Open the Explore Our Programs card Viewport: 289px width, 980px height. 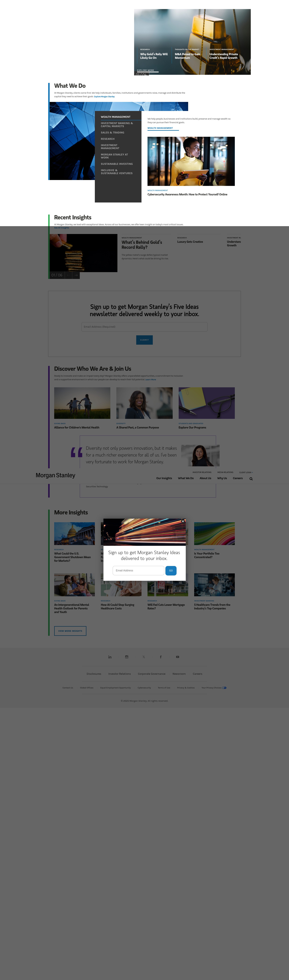pos(192,428)
